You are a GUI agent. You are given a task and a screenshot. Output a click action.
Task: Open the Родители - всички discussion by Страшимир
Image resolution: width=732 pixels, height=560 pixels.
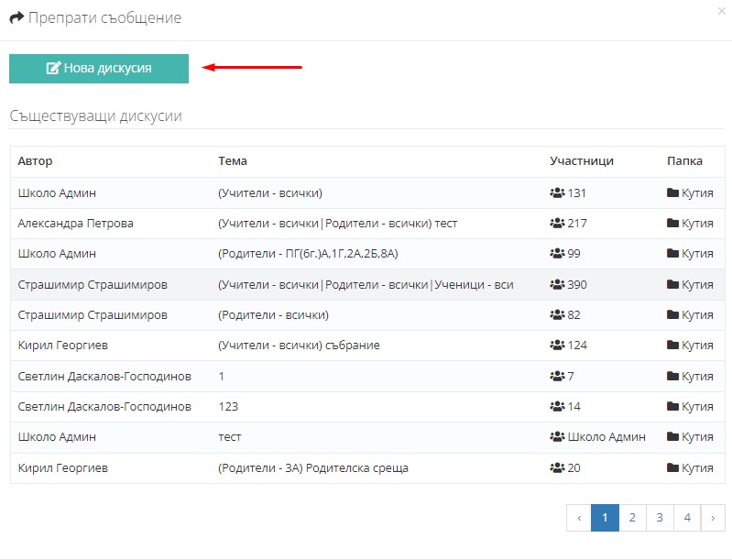point(367,314)
